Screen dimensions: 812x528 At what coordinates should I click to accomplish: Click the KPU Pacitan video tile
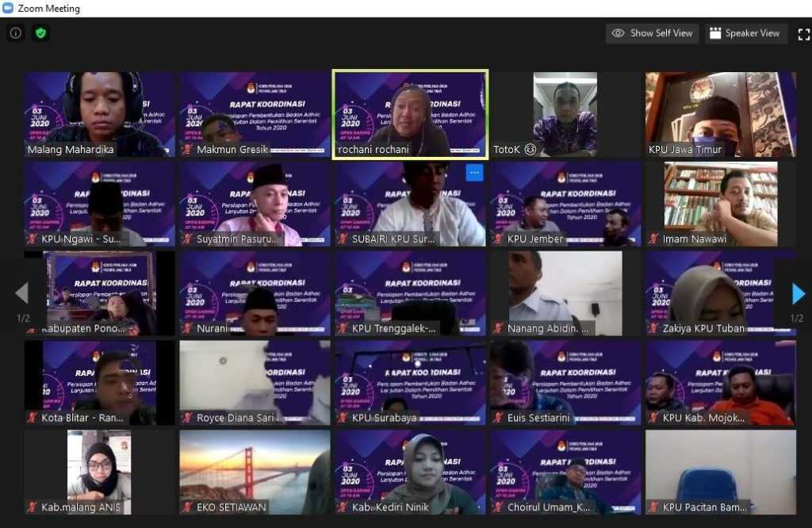pyautogui.click(x=720, y=472)
